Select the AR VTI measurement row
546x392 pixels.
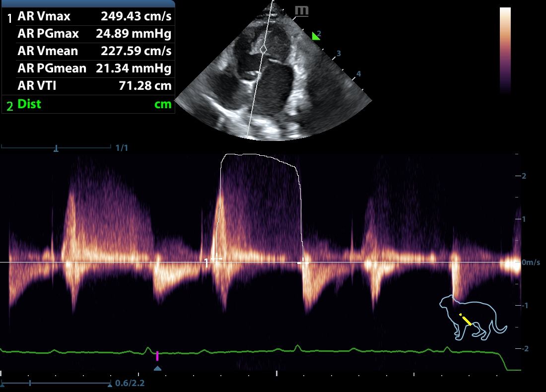click(x=94, y=86)
